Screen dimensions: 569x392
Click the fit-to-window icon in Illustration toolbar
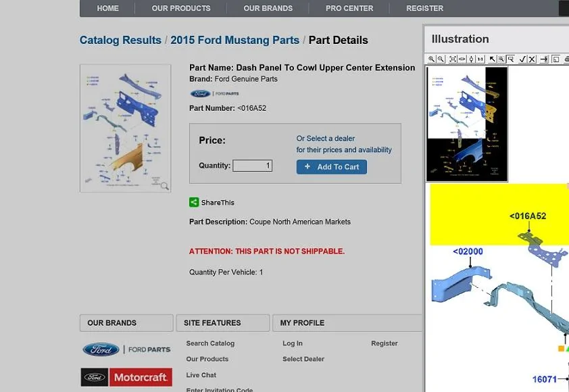click(453, 59)
